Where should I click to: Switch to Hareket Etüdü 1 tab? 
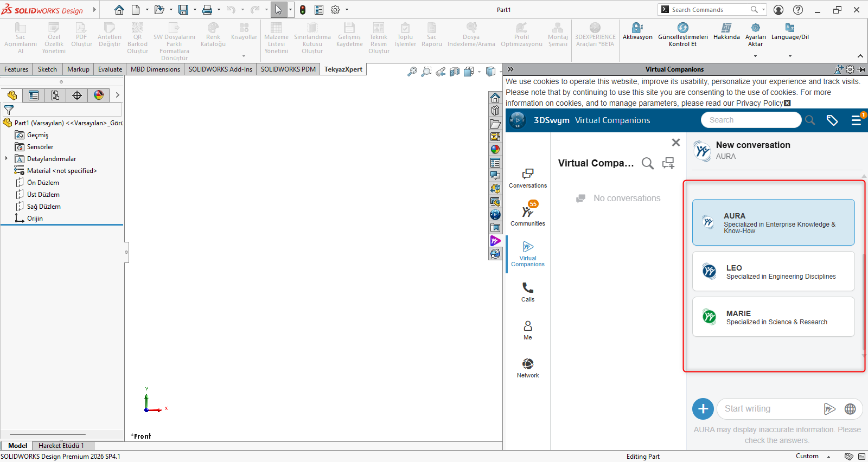[61, 446]
